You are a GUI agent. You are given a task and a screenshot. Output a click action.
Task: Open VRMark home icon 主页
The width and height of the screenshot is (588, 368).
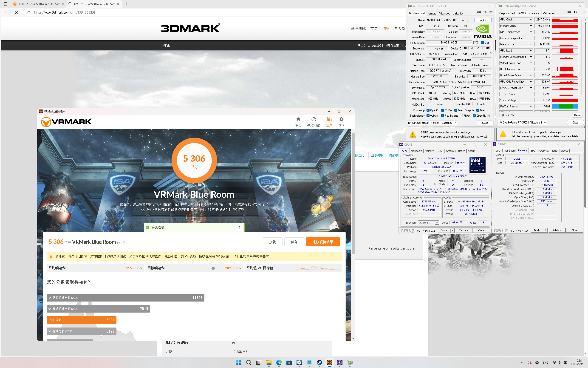pos(298,122)
